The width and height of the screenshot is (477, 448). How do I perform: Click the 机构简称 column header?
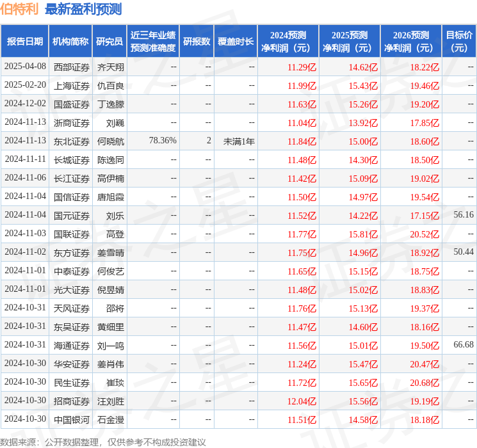[x=70, y=42]
